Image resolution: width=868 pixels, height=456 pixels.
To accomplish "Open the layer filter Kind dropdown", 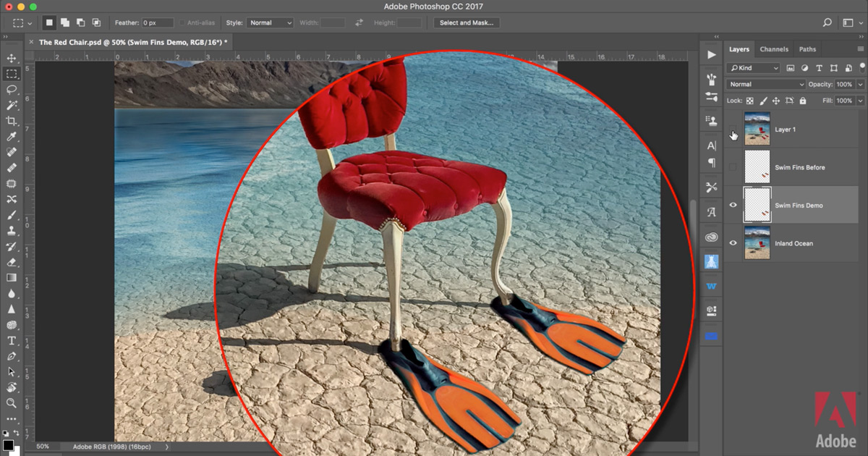I will coord(754,68).
